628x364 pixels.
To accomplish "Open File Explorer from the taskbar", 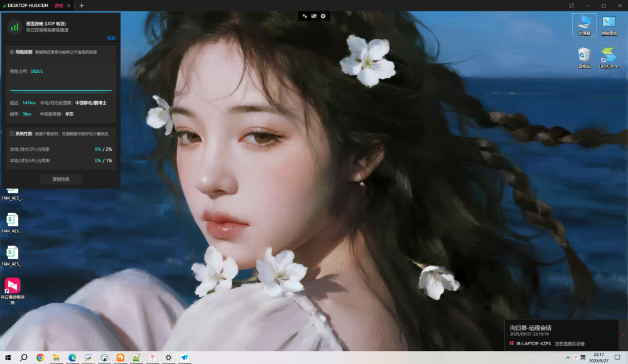I will (56, 358).
